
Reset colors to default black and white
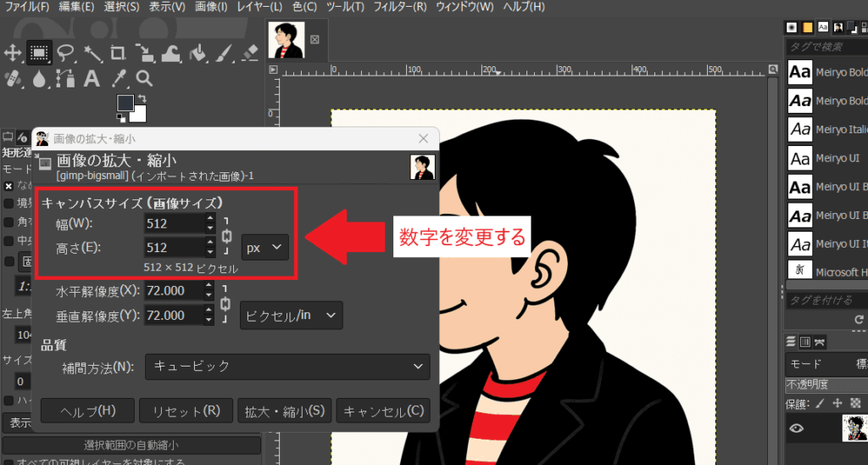click(120, 117)
